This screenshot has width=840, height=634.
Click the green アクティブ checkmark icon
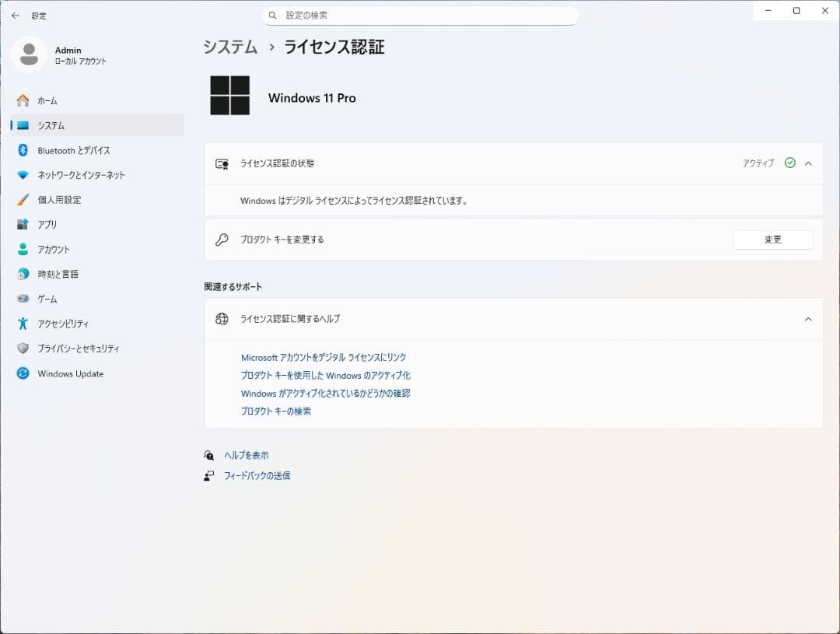point(789,163)
